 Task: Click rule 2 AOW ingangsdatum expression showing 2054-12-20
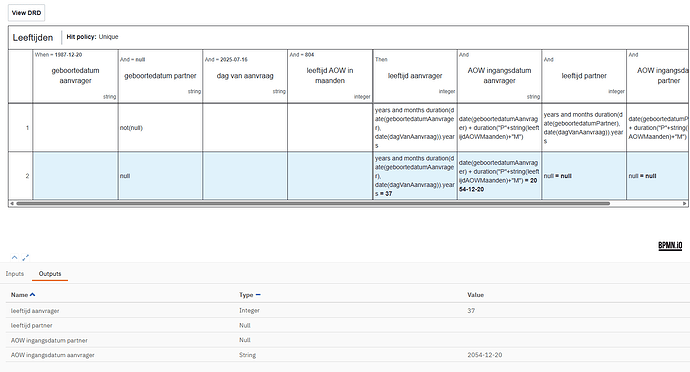pos(499,176)
